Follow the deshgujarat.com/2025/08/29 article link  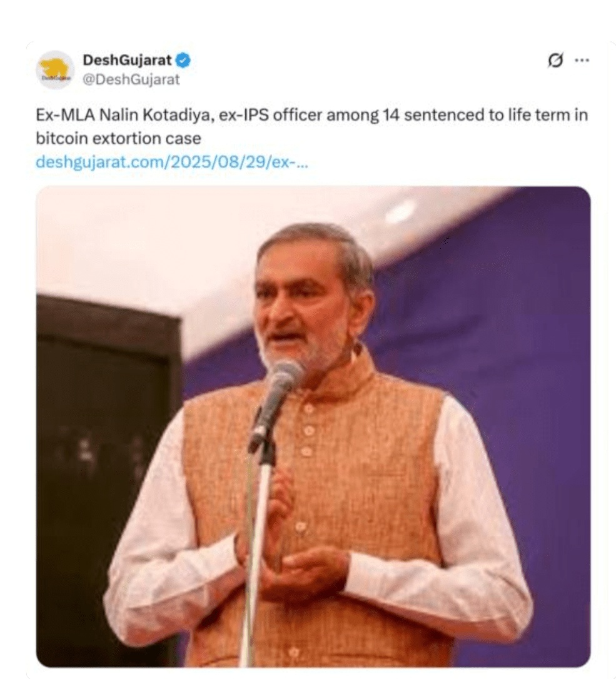[172, 162]
